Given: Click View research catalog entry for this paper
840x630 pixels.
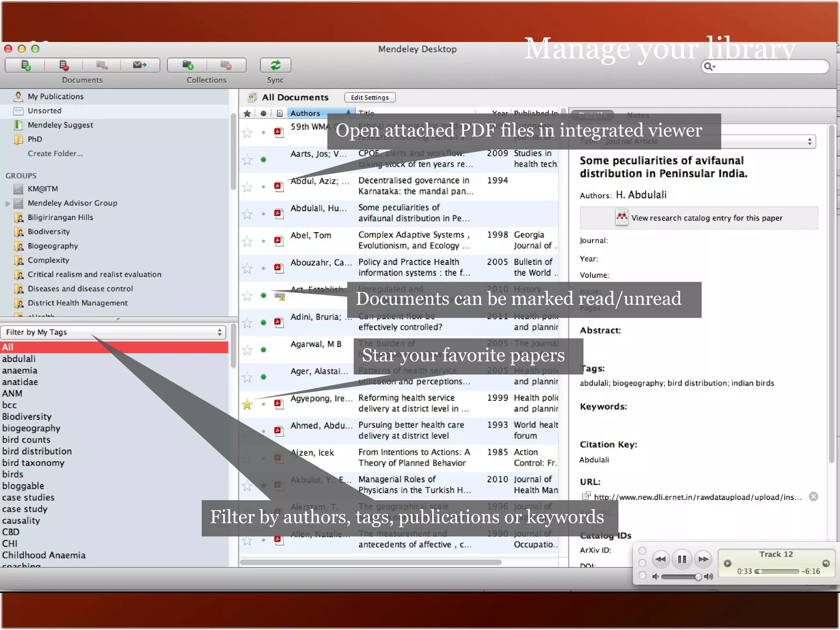Looking at the screenshot, I should (698, 218).
